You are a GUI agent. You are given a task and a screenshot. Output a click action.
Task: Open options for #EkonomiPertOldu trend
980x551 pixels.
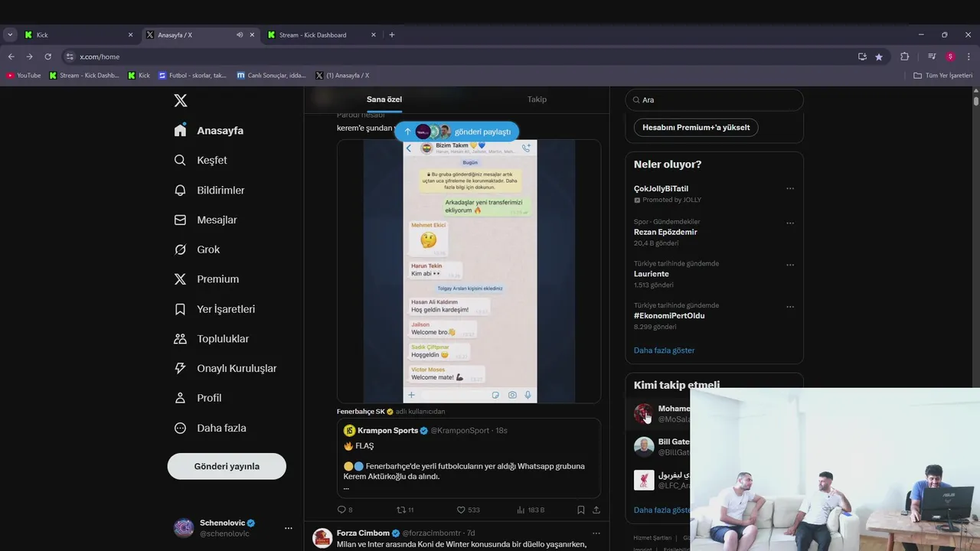point(790,307)
